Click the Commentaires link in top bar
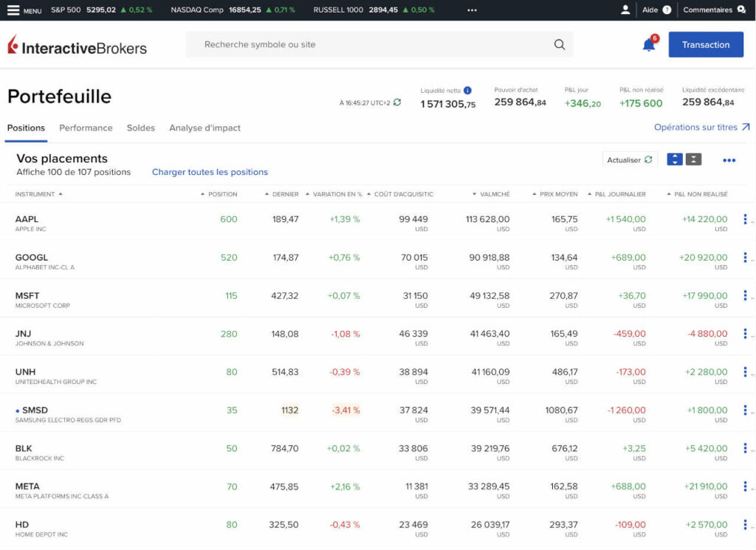Screen dimensions: 756x550 point(707,10)
